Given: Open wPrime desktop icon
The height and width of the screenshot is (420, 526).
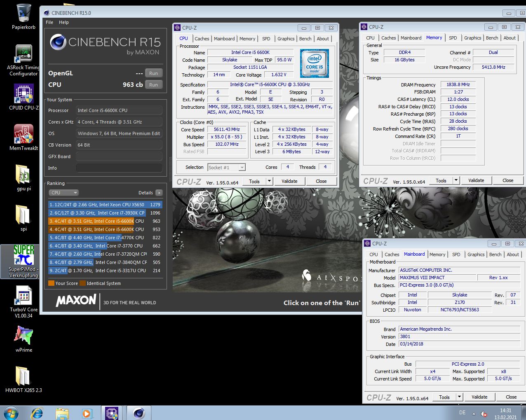Looking at the screenshot, I should coord(23,339).
